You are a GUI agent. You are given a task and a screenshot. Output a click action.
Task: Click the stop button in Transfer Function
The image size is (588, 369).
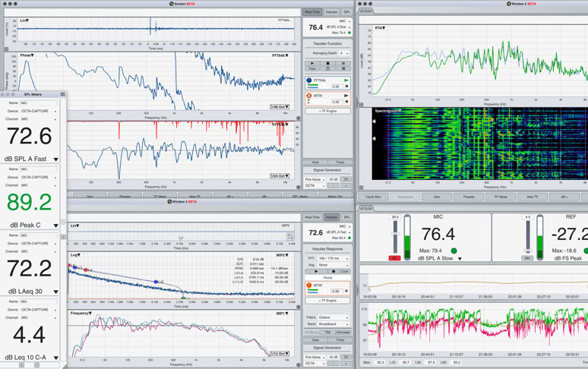tap(327, 63)
